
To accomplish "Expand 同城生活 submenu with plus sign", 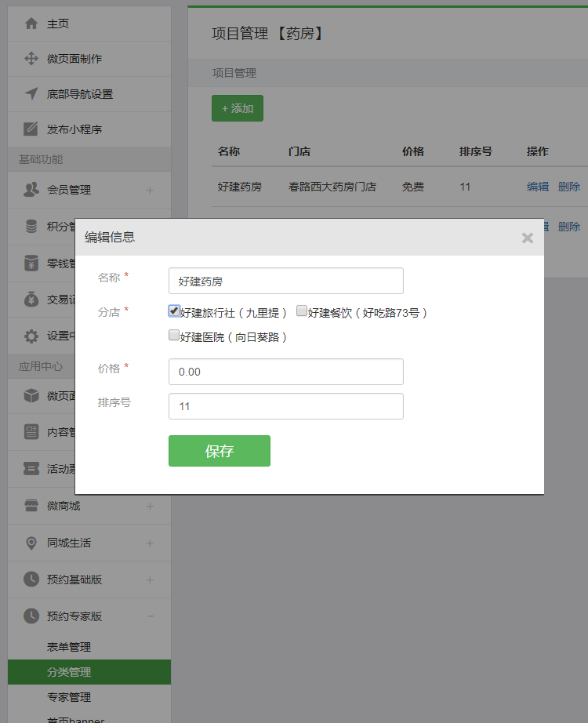I will (x=150, y=543).
